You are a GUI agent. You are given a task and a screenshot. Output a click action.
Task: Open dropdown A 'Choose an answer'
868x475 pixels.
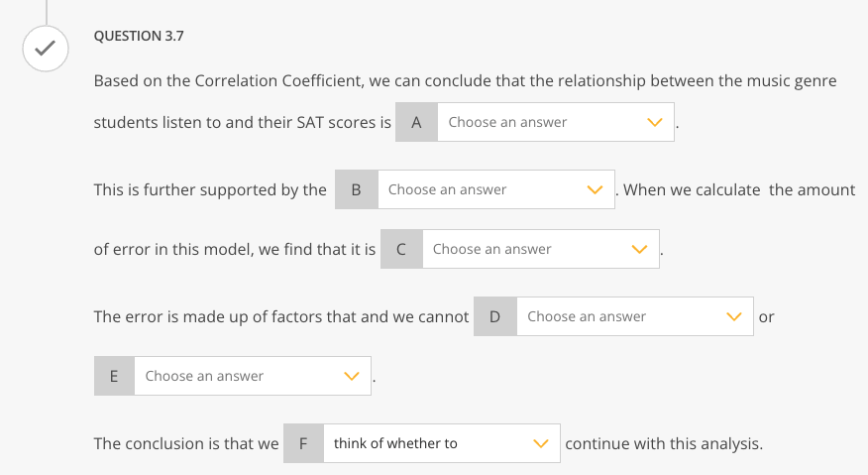[555, 122]
